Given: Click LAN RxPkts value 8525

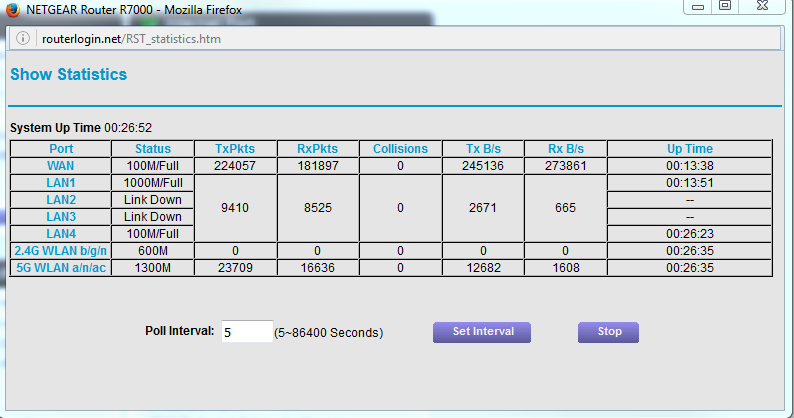Looking at the screenshot, I should coord(317,208).
